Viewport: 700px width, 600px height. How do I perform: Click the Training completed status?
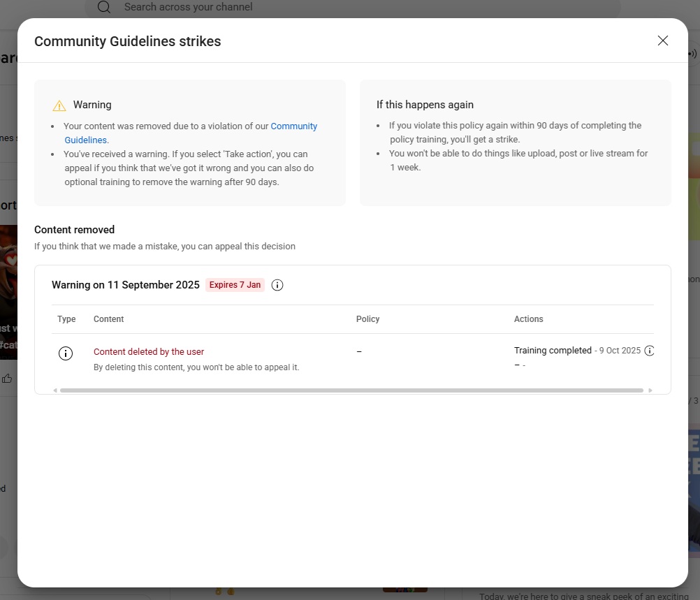pyautogui.click(x=553, y=351)
